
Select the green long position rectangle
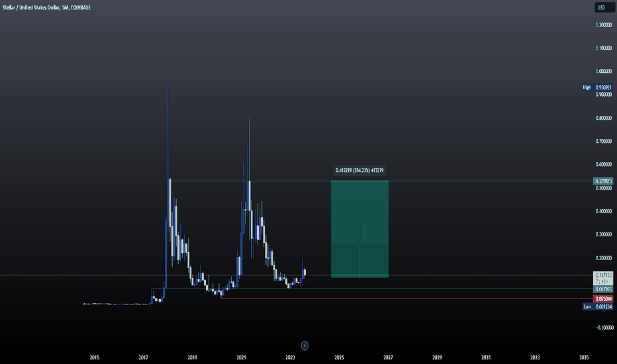(359, 229)
